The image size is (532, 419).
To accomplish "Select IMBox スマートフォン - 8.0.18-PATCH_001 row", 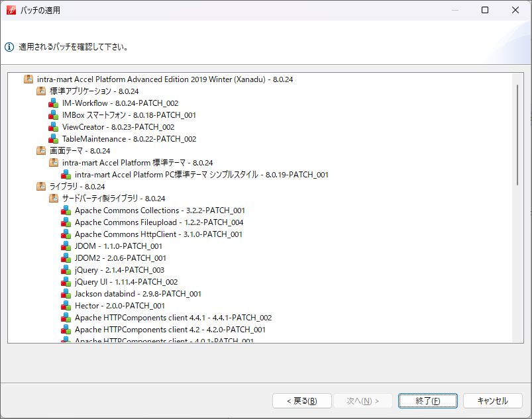I will pyautogui.click(x=129, y=115).
